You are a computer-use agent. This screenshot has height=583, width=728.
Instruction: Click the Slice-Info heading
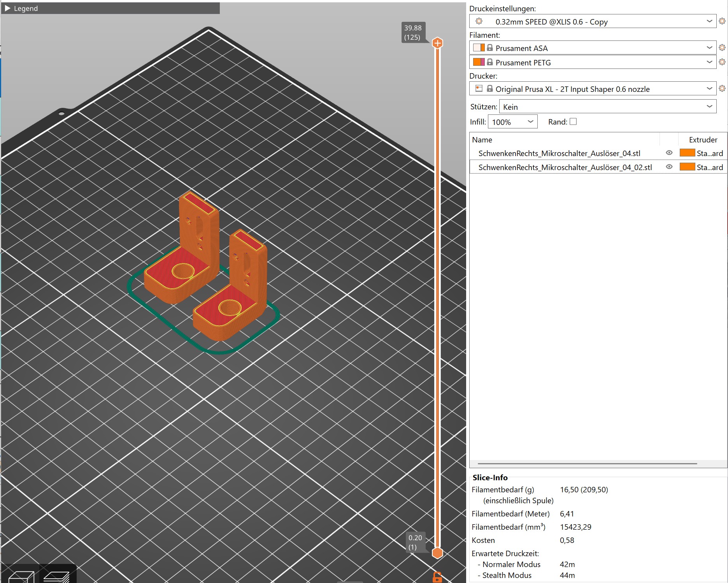[490, 478]
